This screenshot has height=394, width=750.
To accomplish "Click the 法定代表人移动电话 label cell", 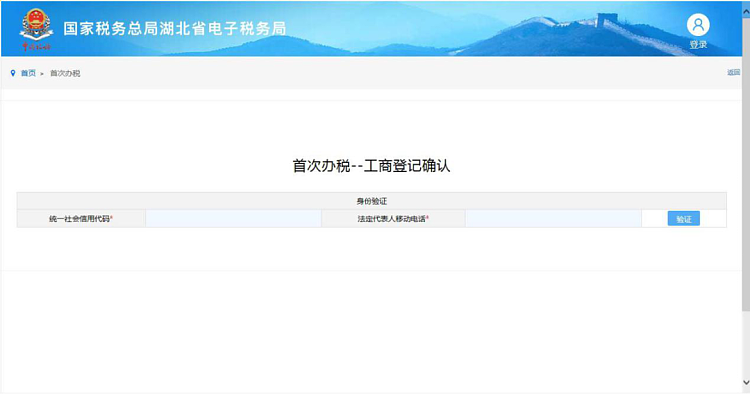I will [x=393, y=219].
